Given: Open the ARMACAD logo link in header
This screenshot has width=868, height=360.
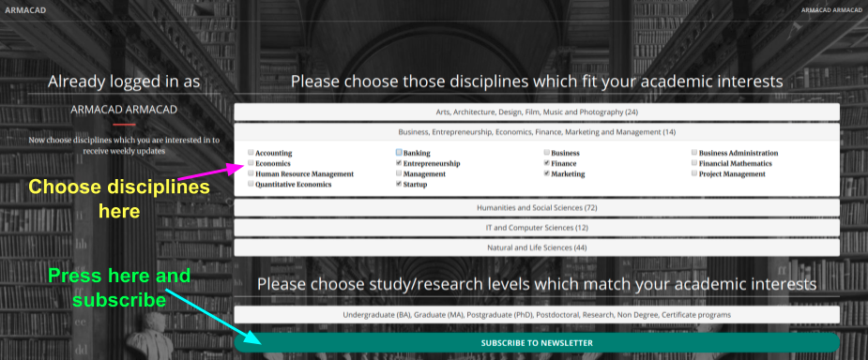Looking at the screenshot, I should (25, 10).
